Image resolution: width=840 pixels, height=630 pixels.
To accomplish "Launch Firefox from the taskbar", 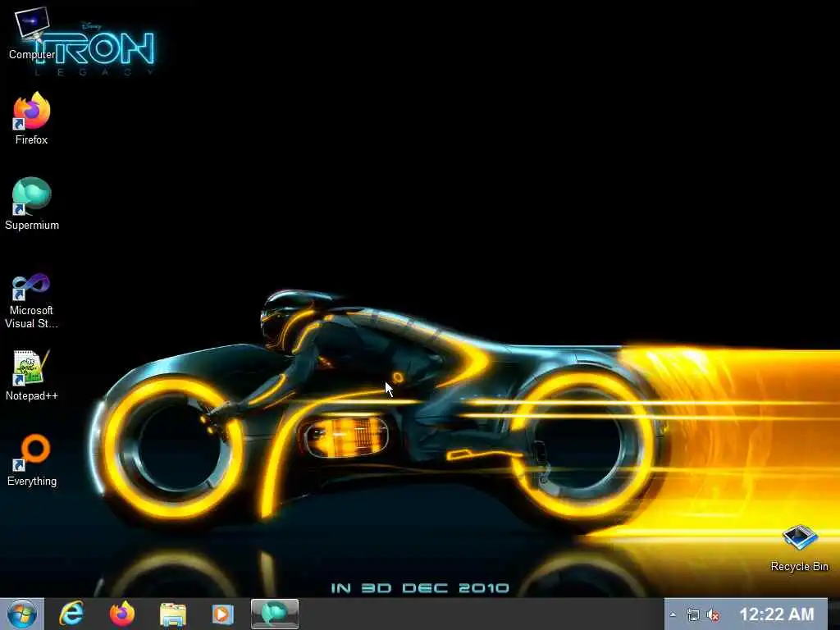I will [122, 614].
